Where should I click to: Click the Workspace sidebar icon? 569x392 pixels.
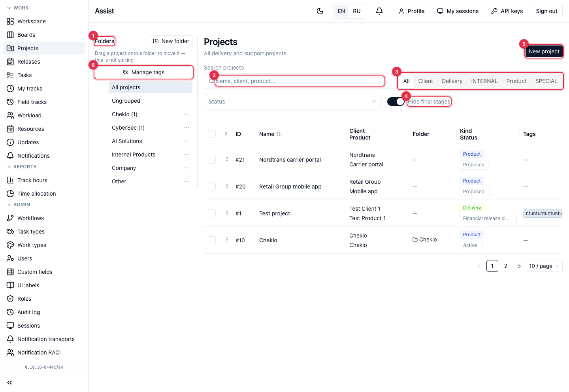10,21
